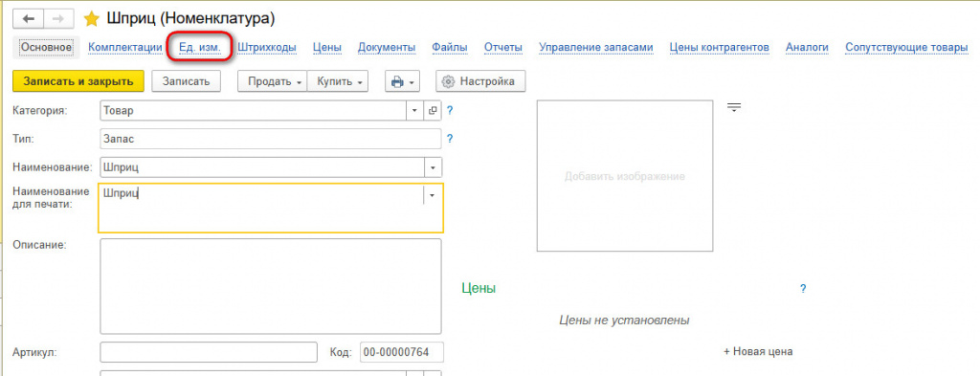Click the Записать и закрыть button
980x376 pixels.
[x=78, y=81]
